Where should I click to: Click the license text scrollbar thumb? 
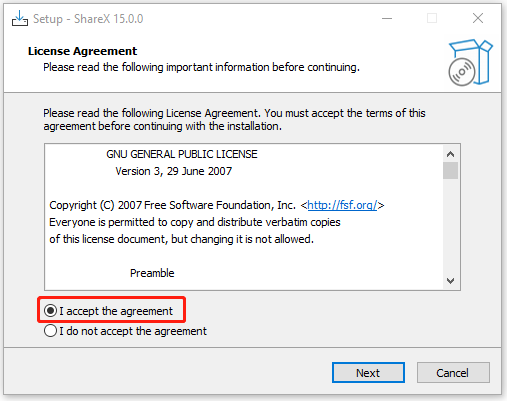450,171
